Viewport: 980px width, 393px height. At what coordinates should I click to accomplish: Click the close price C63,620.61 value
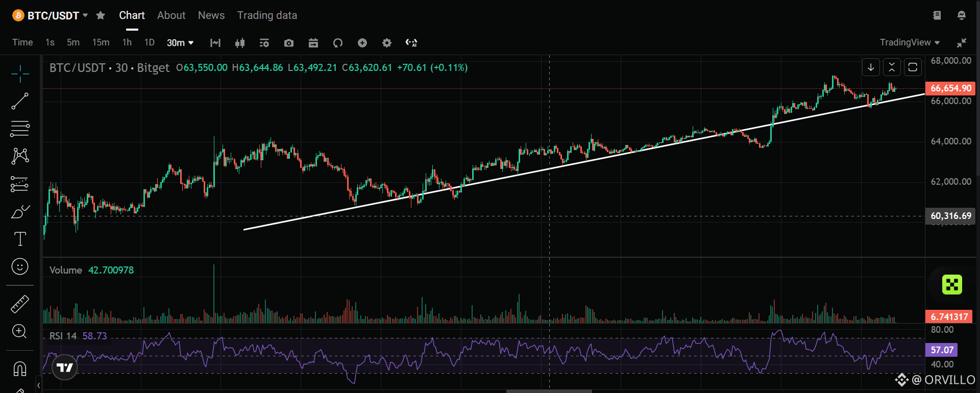[x=366, y=68]
